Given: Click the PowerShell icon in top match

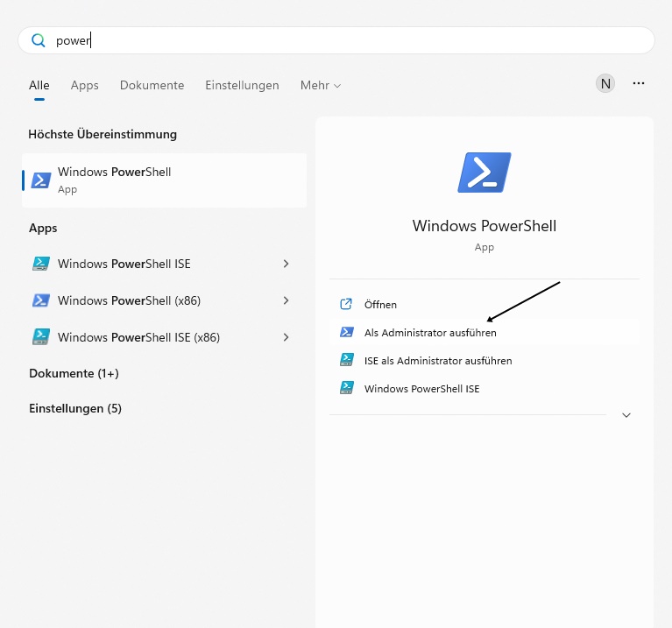Looking at the screenshot, I should click(41, 180).
